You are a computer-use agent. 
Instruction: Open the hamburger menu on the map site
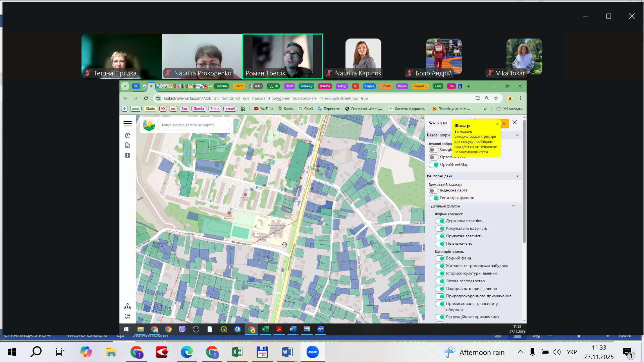[127, 124]
